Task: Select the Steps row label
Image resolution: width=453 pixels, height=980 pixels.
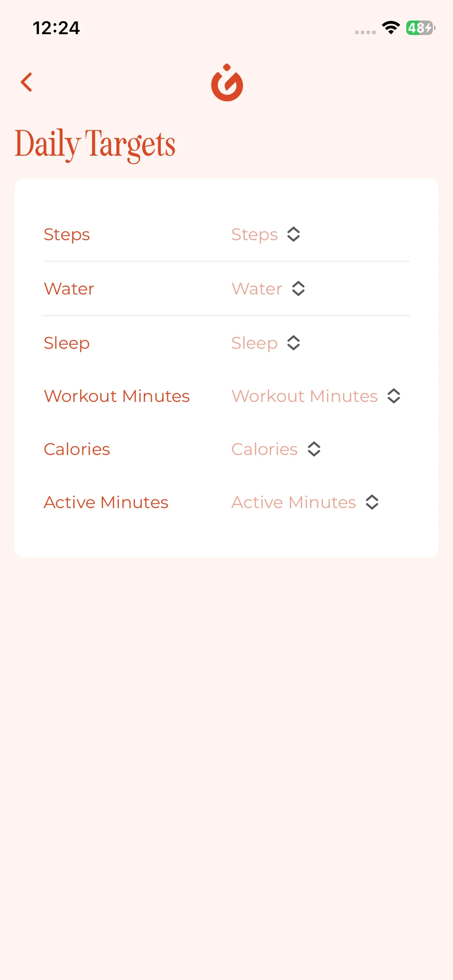Action: click(x=67, y=235)
